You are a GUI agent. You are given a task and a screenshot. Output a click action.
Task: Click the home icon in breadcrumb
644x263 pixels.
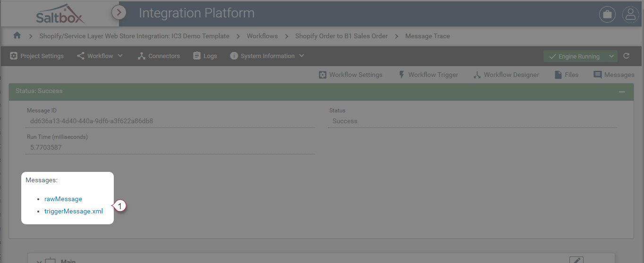click(x=17, y=35)
